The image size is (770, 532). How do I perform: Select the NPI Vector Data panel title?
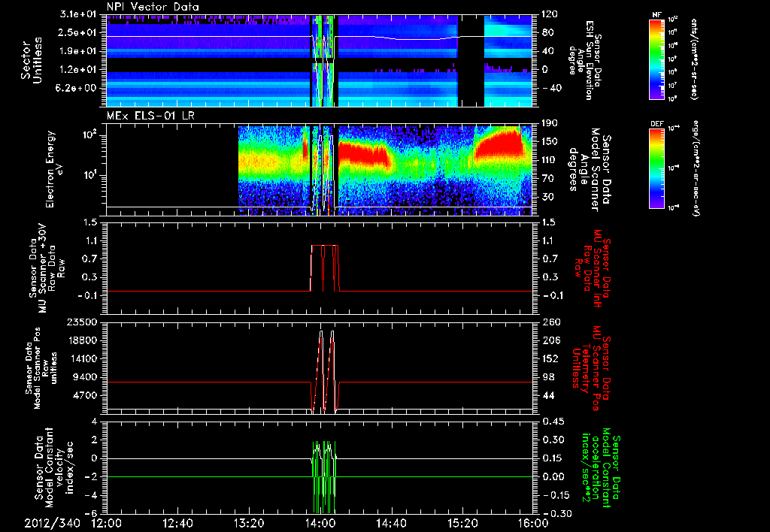(x=153, y=7)
